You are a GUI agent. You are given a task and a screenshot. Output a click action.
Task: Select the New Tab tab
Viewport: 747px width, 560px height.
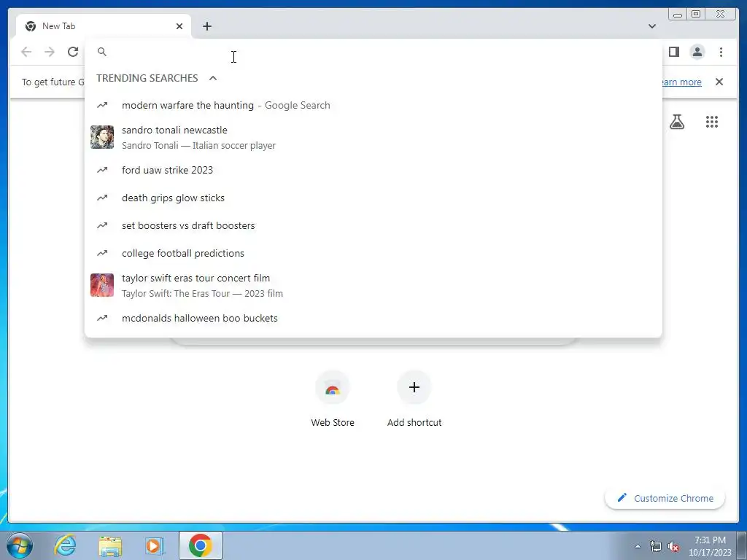coord(104,26)
